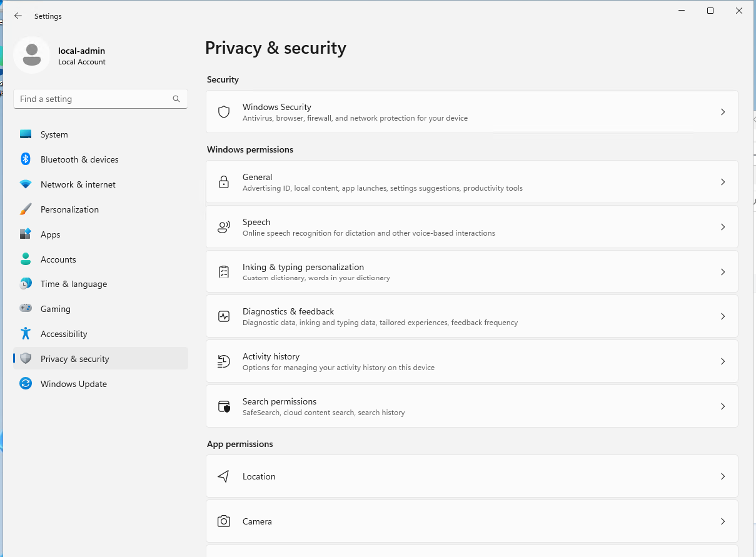756x557 pixels.
Task: Click the Search permissions icon
Action: 224,406
